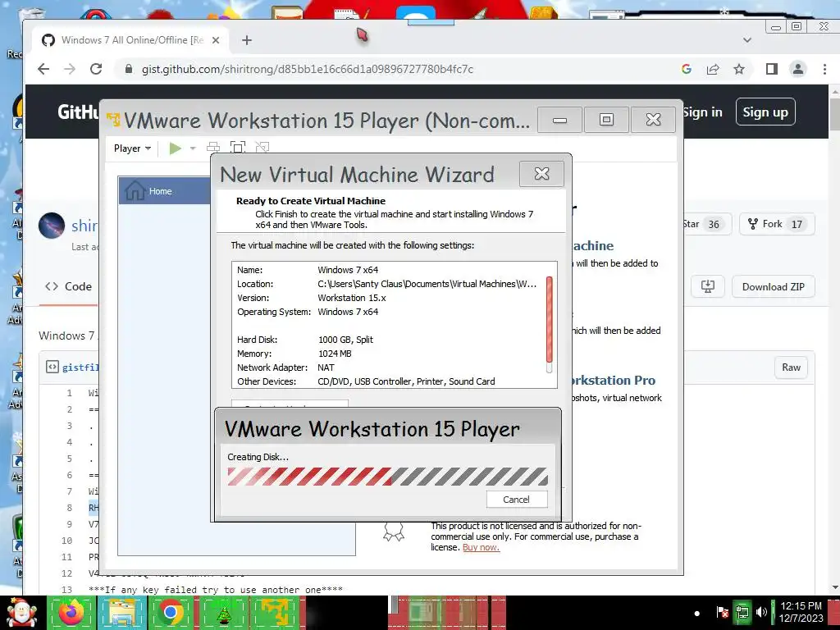Open Santa Start button on taskbar
This screenshot has width=840, height=630.
[21, 612]
